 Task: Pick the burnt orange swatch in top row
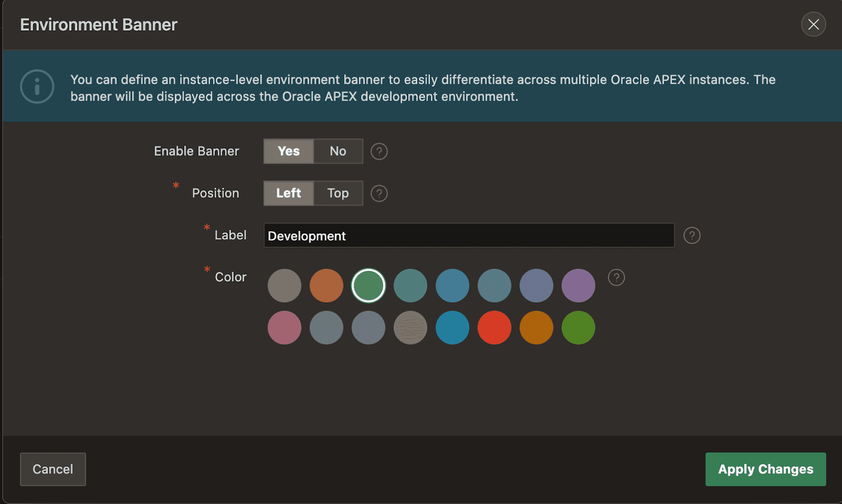(x=326, y=286)
